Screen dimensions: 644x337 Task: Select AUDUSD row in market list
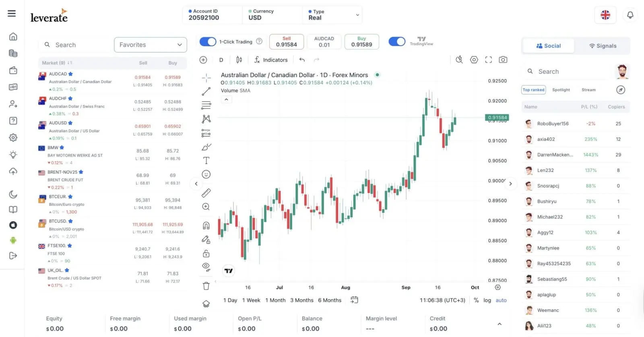(113, 130)
